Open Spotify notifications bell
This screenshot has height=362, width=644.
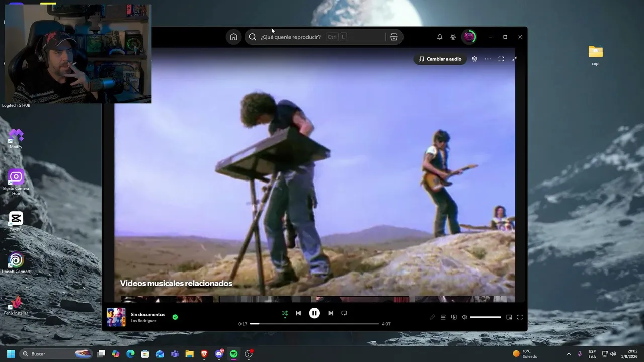[440, 37]
